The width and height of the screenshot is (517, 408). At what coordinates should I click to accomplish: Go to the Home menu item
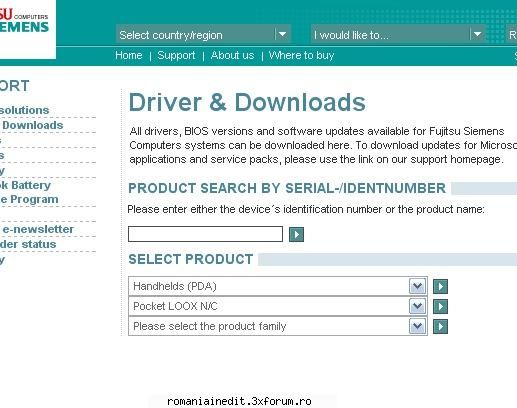click(129, 55)
